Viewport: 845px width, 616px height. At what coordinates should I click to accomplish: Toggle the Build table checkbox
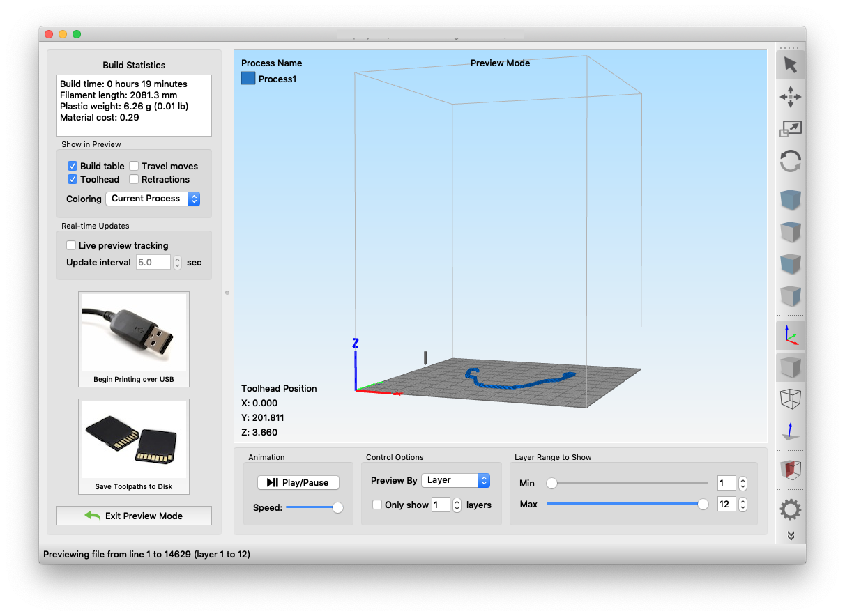click(x=72, y=166)
